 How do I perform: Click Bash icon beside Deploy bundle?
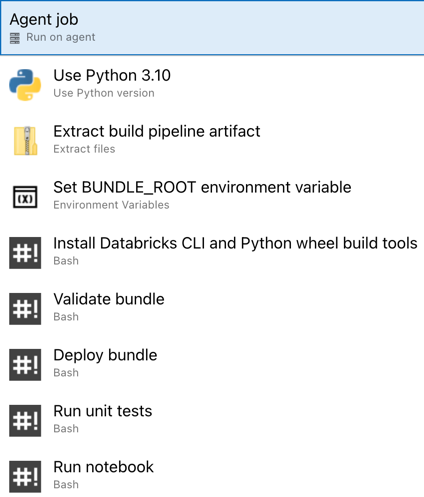(25, 365)
